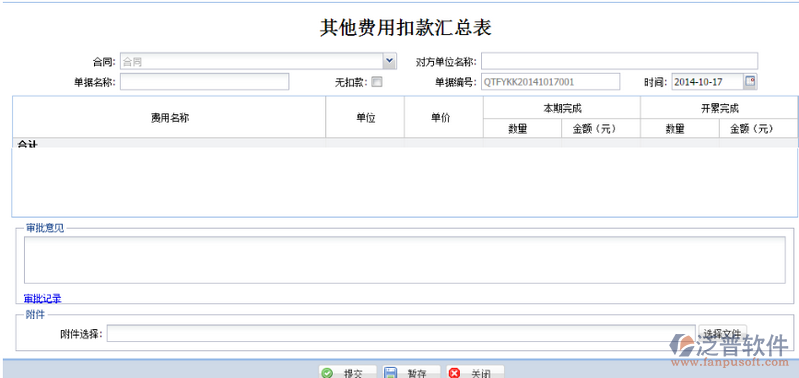Image resolution: width=799 pixels, height=378 pixels.
Task: Click the red X 关闭 icon
Action: pyautogui.click(x=454, y=373)
